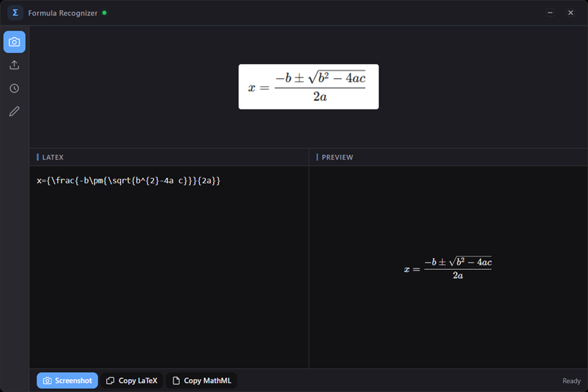Click the Ready status text
Screen dimensions: 588x392
pyautogui.click(x=571, y=380)
